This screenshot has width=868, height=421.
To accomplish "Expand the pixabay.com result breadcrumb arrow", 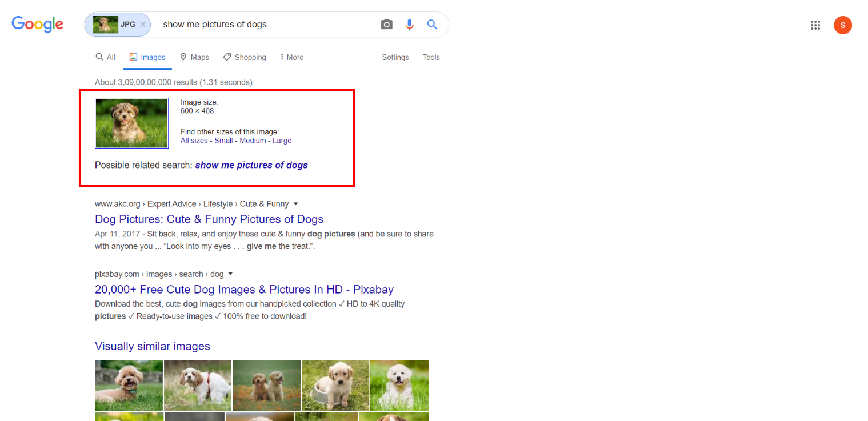I will (x=230, y=274).
